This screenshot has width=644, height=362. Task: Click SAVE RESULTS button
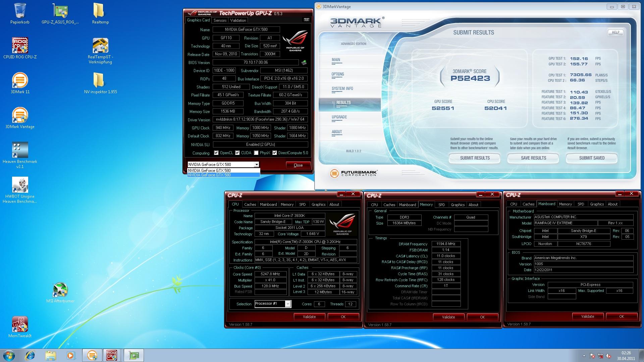pyautogui.click(x=533, y=158)
